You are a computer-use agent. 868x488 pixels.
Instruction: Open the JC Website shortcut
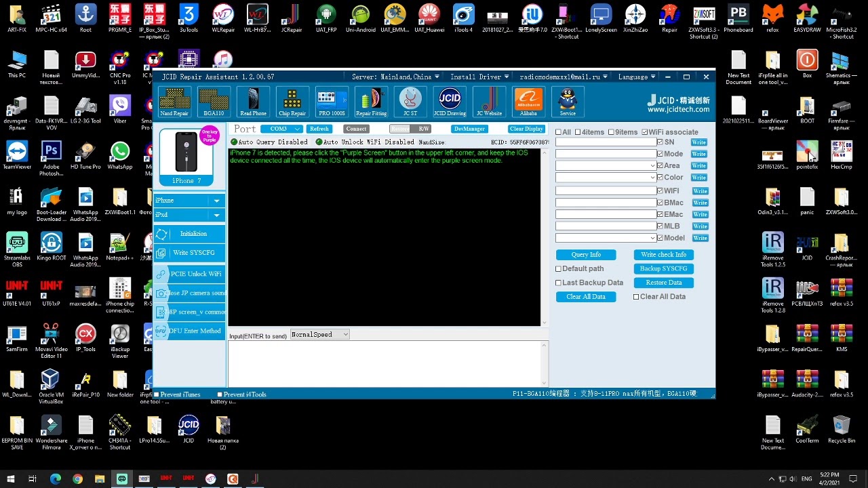coord(489,102)
